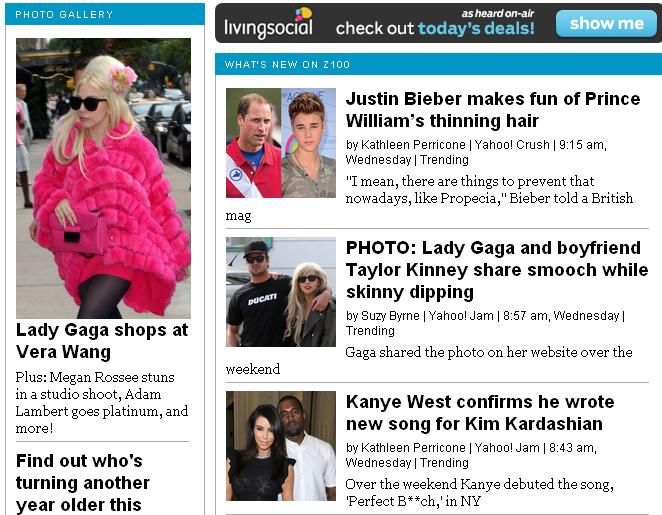Open 'Lady Gaga shops at Vera Wang' headline
Screen dimensions: 662x515
pos(102,341)
